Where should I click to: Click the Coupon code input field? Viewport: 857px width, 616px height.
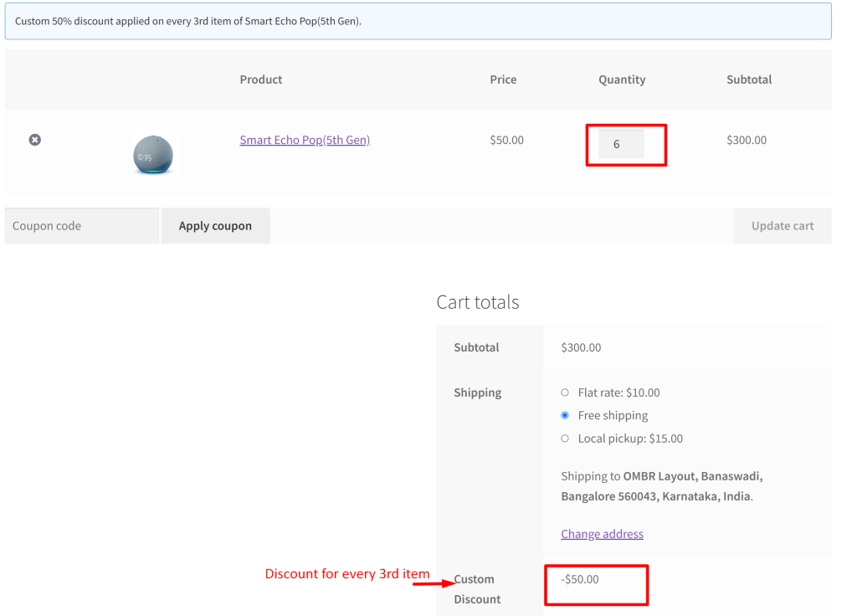pos(82,226)
